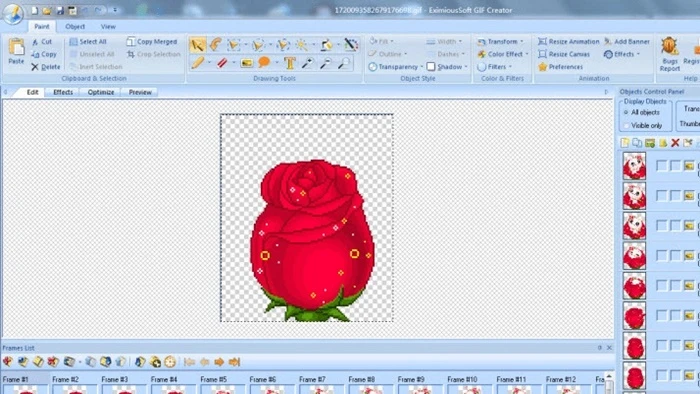
Task: Click the delete frame red X icon in Frames List
Action: tap(53, 361)
